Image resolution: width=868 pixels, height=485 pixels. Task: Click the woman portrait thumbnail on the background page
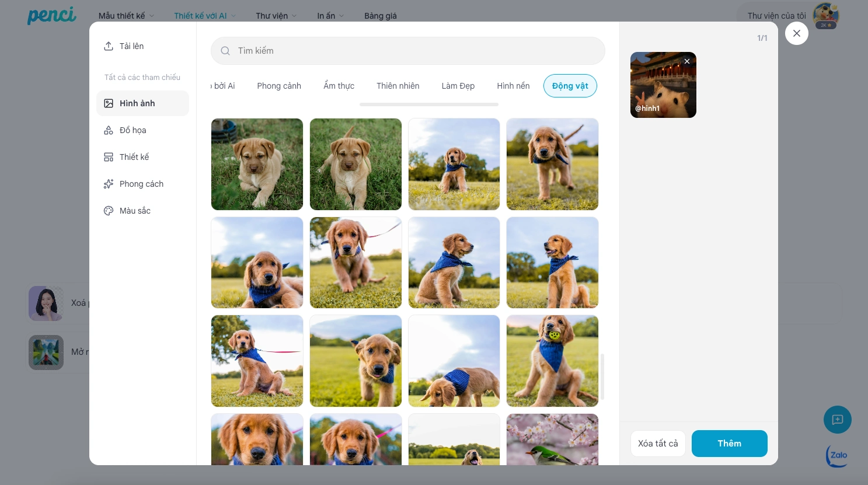(x=46, y=303)
